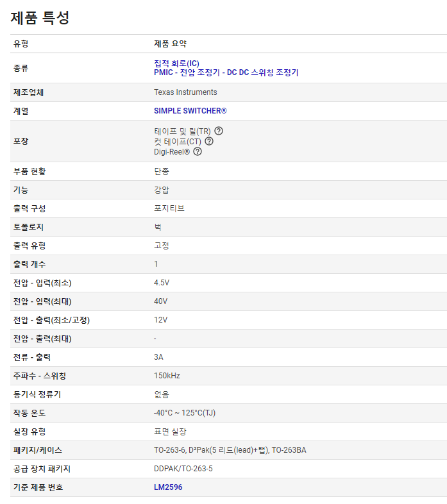
Task: Click the 150kHz switching frequency value
Action: pos(167,376)
